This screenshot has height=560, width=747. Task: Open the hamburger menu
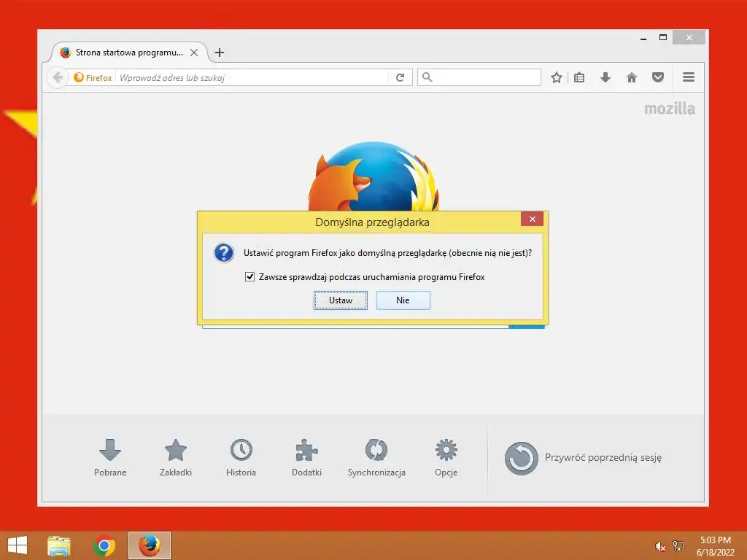689,77
